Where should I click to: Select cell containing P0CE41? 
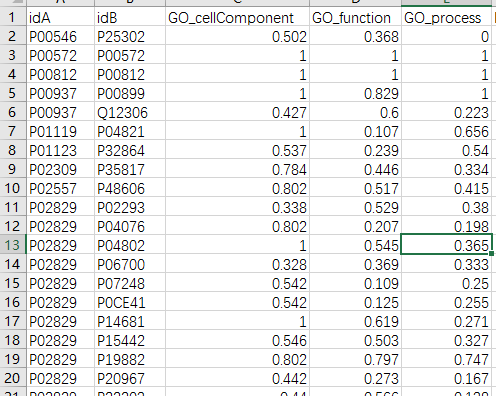tap(130, 302)
